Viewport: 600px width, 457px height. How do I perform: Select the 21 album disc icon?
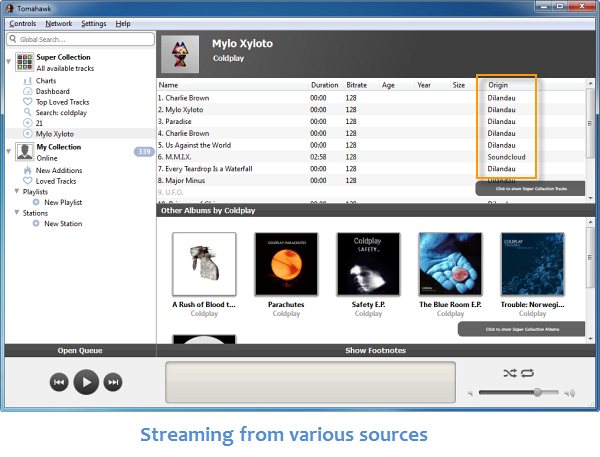click(28, 123)
